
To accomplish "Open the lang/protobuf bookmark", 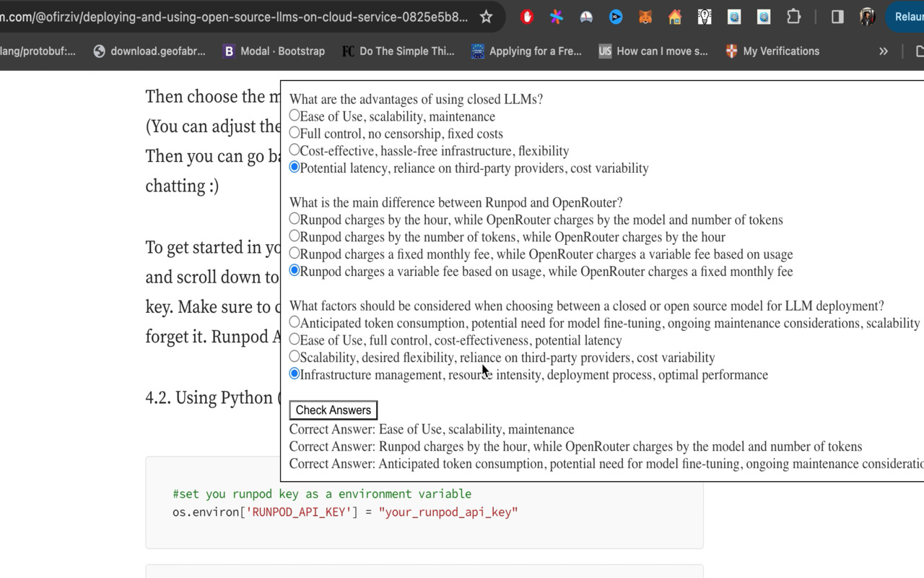I will (38, 51).
